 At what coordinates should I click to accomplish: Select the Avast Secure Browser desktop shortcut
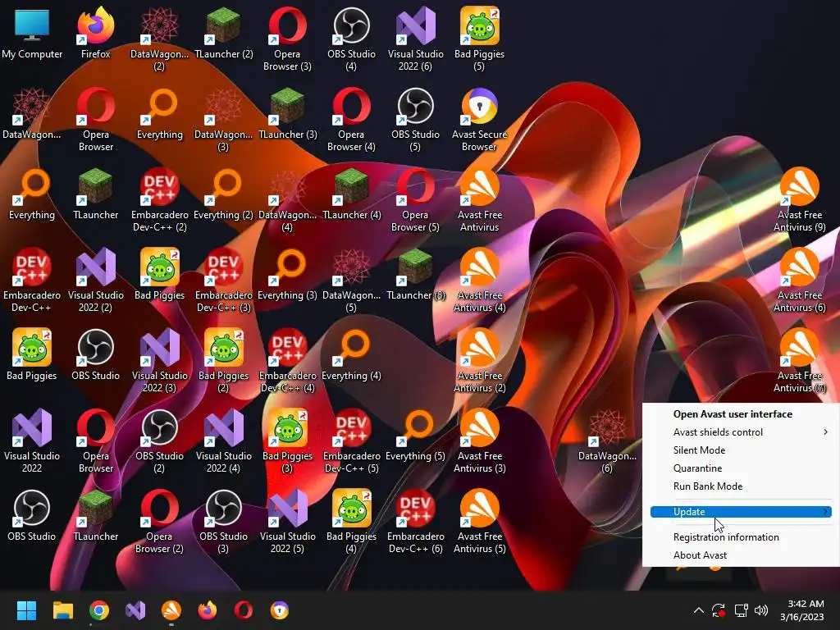[x=479, y=121]
